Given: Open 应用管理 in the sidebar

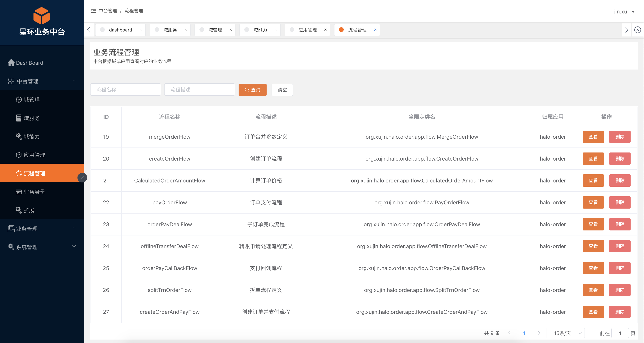Looking at the screenshot, I should point(42,155).
